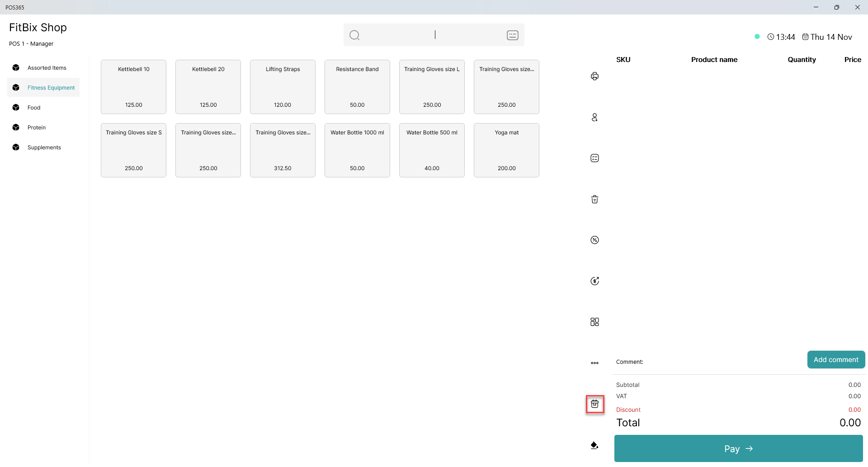This screenshot has height=467, width=868.
Task: Click the three dots more options icon
Action: point(594,363)
